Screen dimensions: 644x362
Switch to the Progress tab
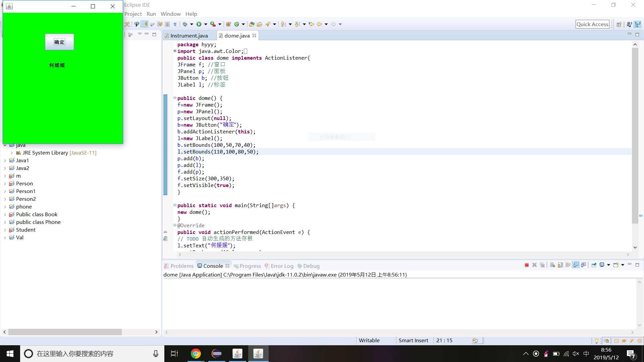point(248,266)
